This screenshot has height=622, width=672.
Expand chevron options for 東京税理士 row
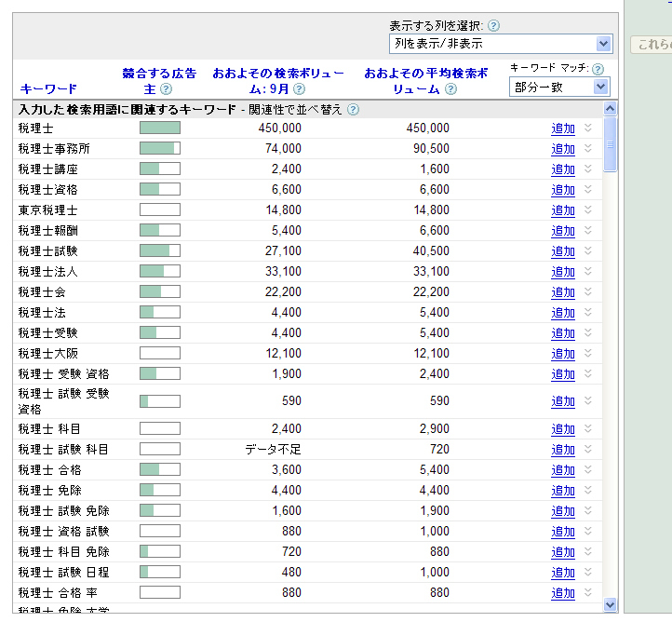587,210
